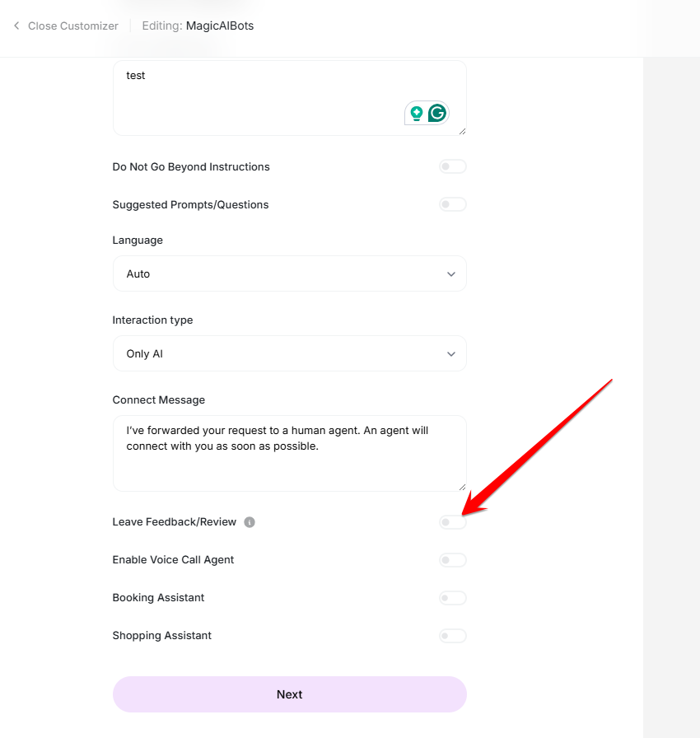Image resolution: width=700 pixels, height=738 pixels.
Task: Open the green Grammarly G icon
Action: click(437, 113)
